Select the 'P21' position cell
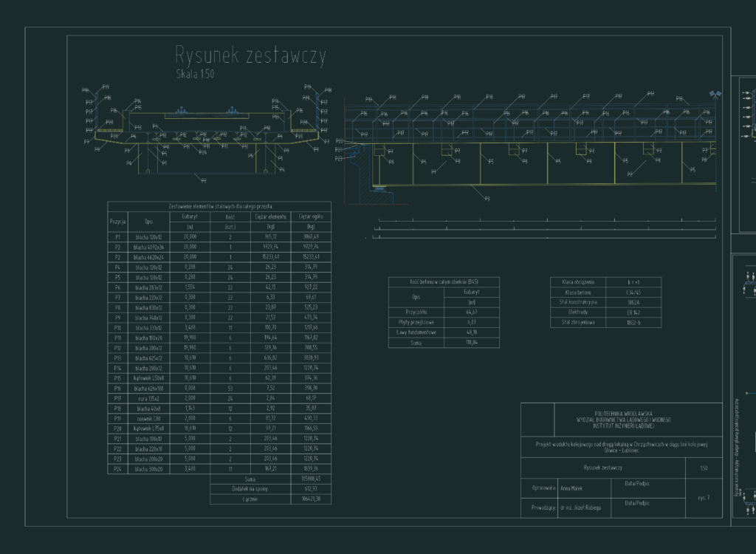This screenshot has width=756, height=554. pos(117,440)
